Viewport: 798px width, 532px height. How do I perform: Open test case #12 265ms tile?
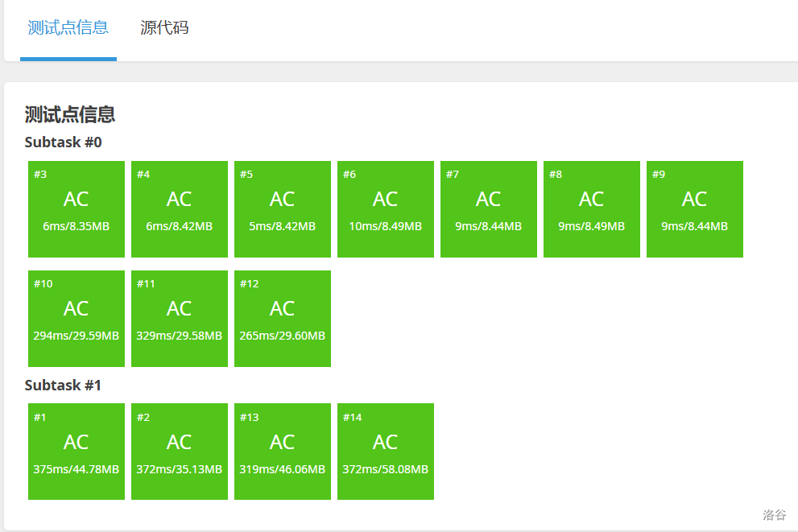[283, 319]
